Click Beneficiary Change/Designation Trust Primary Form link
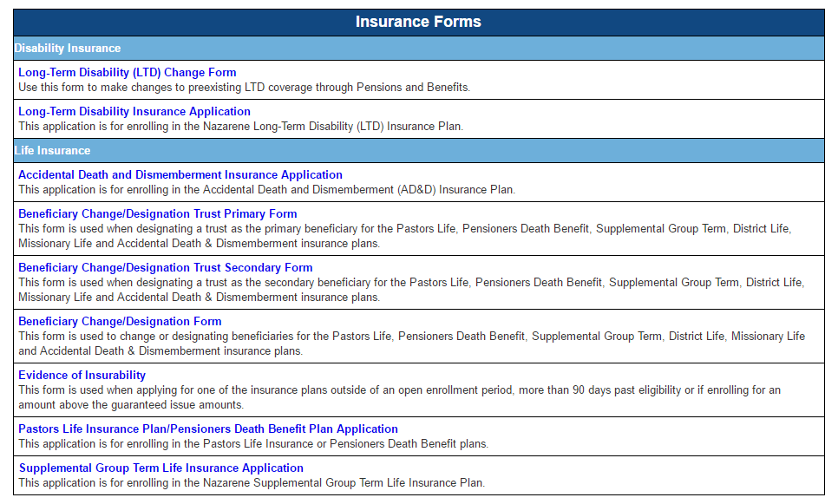Screen dimensions: 838x504 coord(157,214)
